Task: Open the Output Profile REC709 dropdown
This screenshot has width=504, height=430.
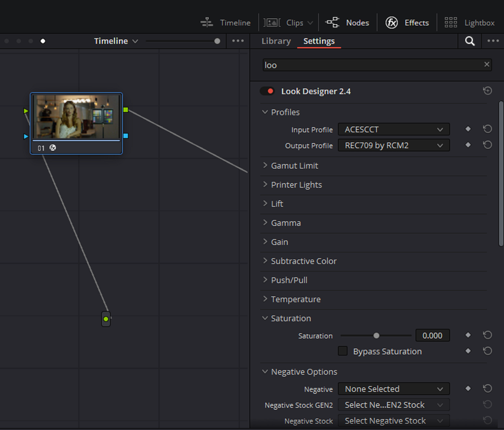Action: tap(394, 146)
